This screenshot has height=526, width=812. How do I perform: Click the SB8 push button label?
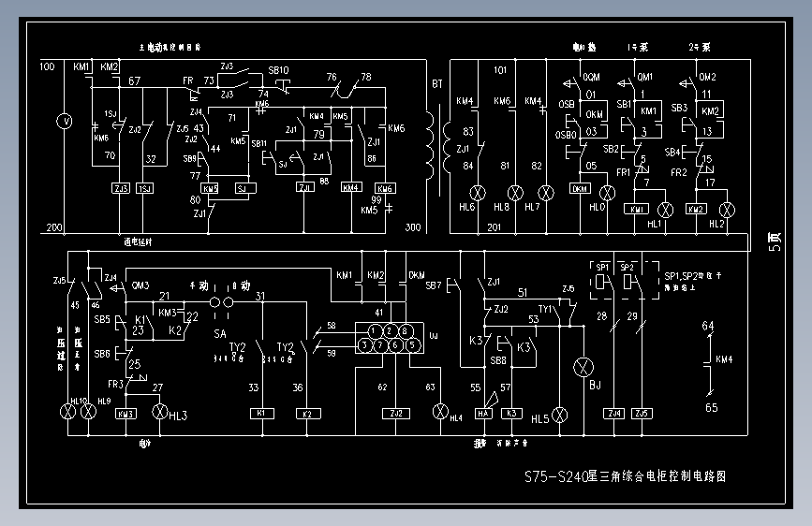click(x=498, y=360)
